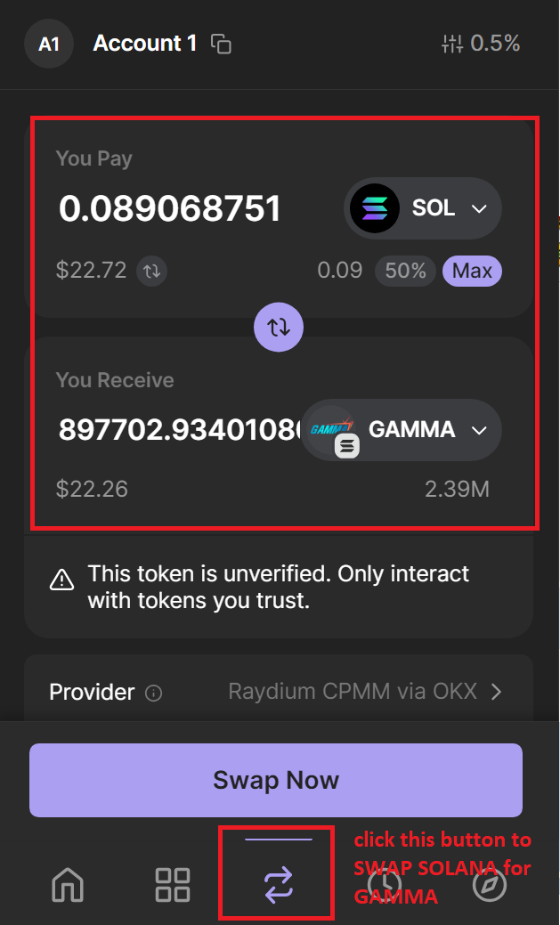
Task: Select the 50% amount option
Action: click(405, 271)
